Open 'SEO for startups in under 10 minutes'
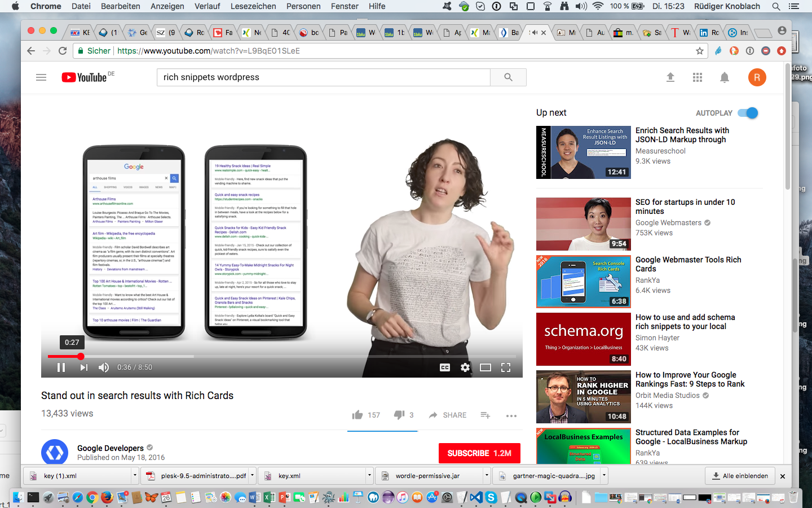This screenshot has width=812, height=508. (685, 207)
